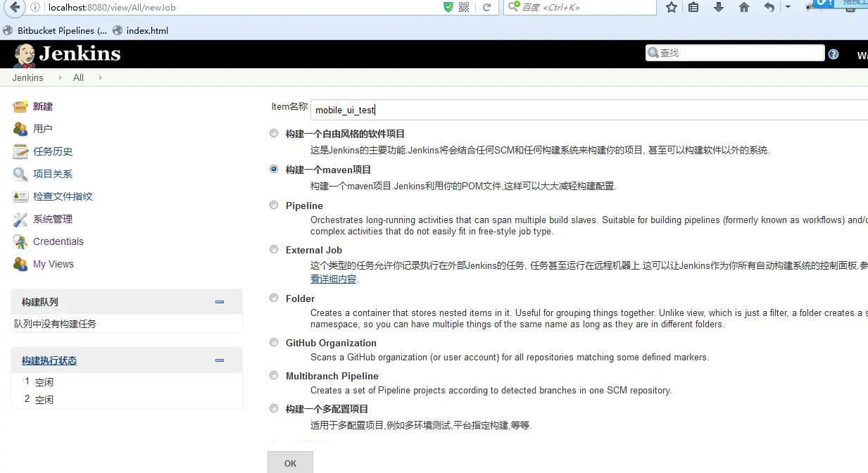
Task: Go to browser home page icon
Action: pos(744,7)
